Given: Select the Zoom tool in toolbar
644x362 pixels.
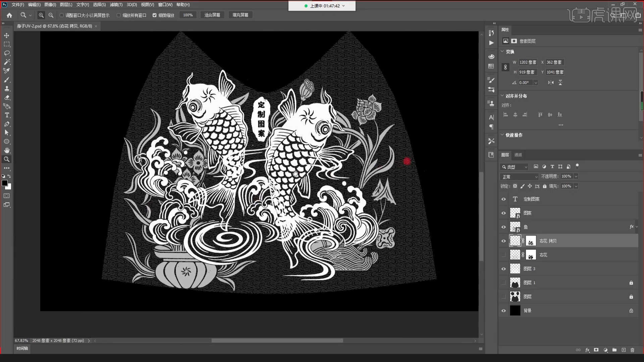Looking at the screenshot, I should click(7, 159).
